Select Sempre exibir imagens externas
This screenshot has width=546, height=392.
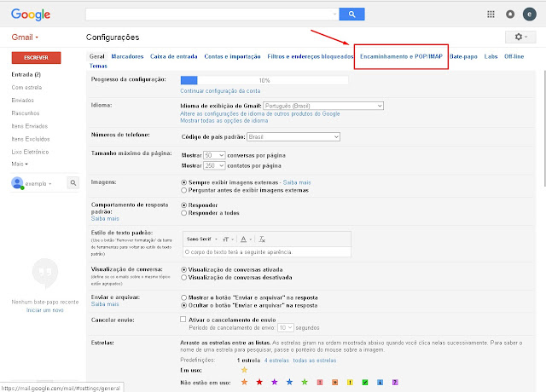pos(184,182)
